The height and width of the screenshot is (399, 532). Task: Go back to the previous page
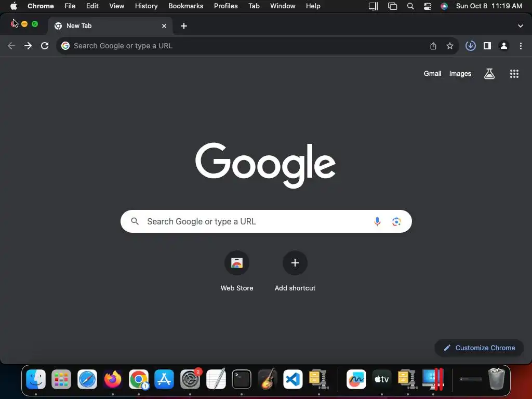[11, 46]
